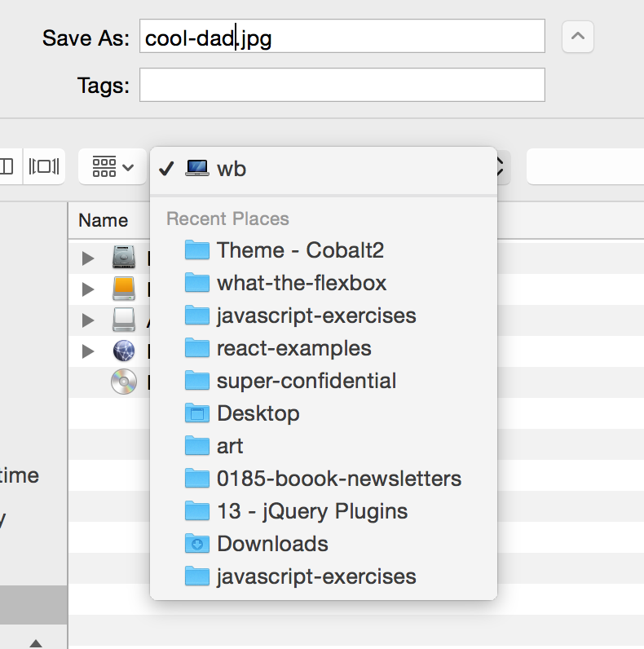Select the internal hard drive icon
Image resolution: width=644 pixels, height=649 pixels.
[124, 257]
